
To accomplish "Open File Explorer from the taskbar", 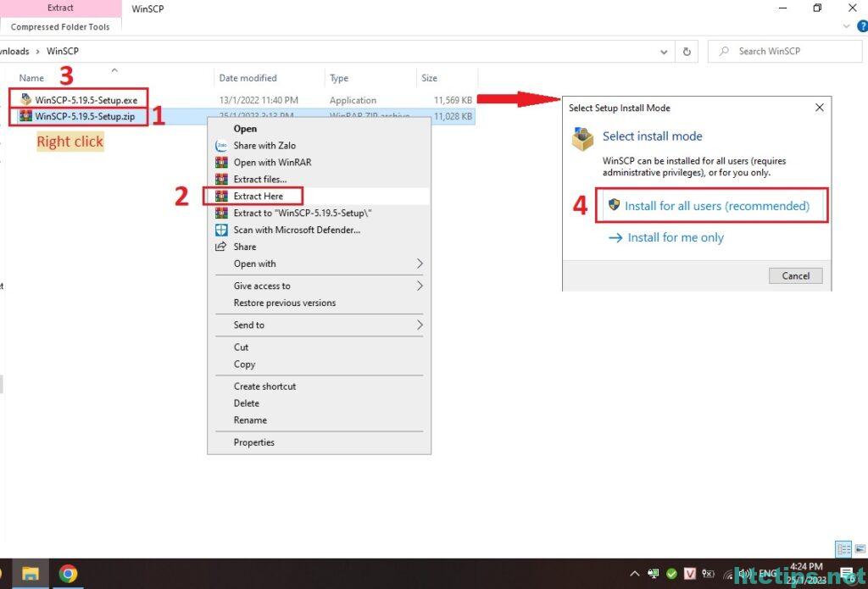I will (30, 574).
